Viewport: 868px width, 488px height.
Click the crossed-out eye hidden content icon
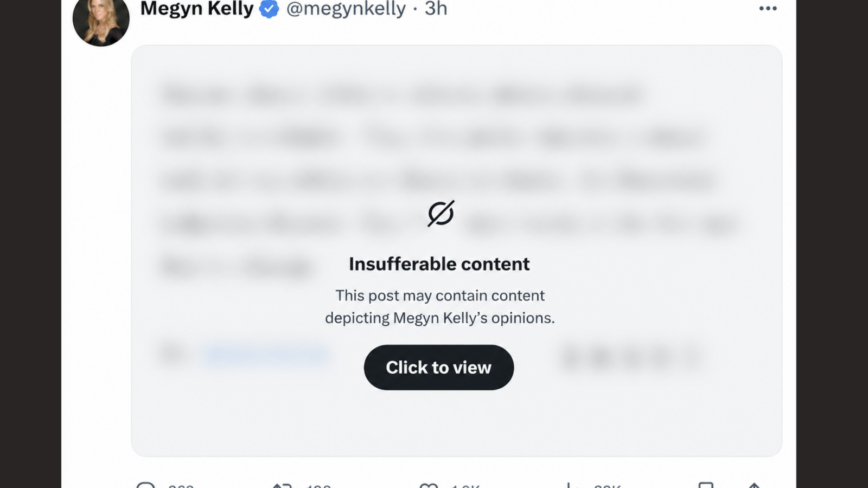point(441,213)
